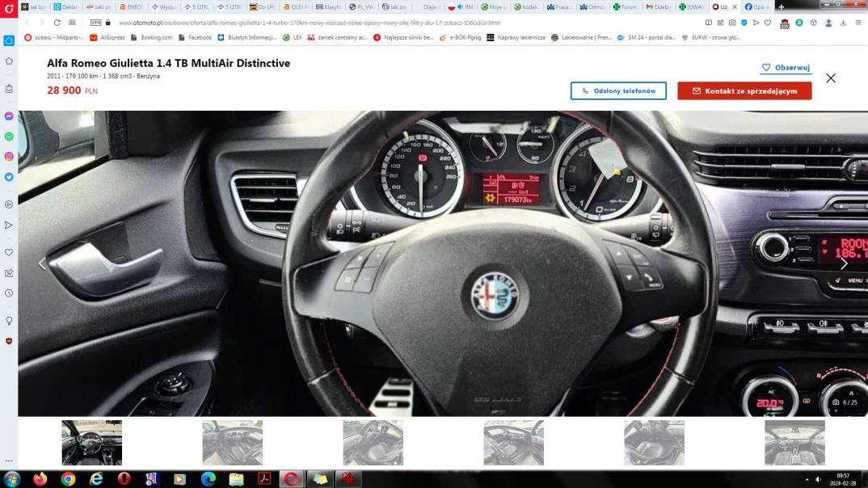This screenshot has height=488, width=868.
Task: Take a snapshot with the camera icon
Action: point(732,23)
